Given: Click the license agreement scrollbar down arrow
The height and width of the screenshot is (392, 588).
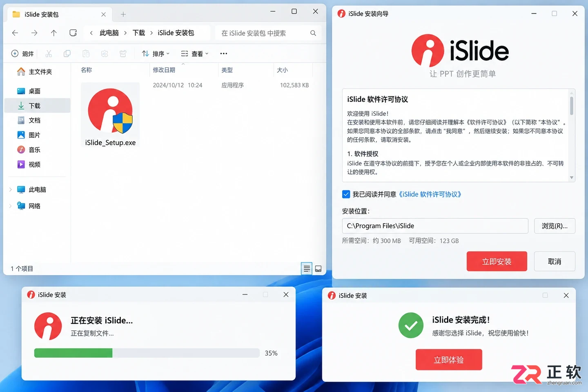Looking at the screenshot, I should click(x=572, y=178).
